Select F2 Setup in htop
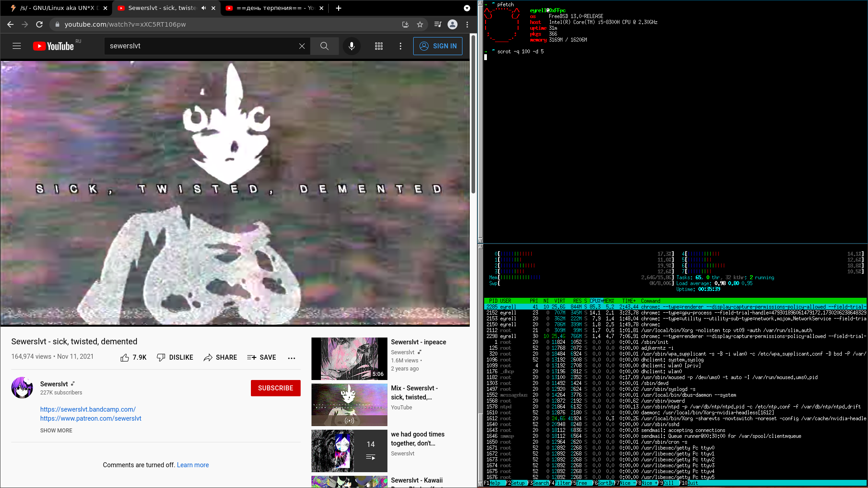868x488 pixels. 516,483
